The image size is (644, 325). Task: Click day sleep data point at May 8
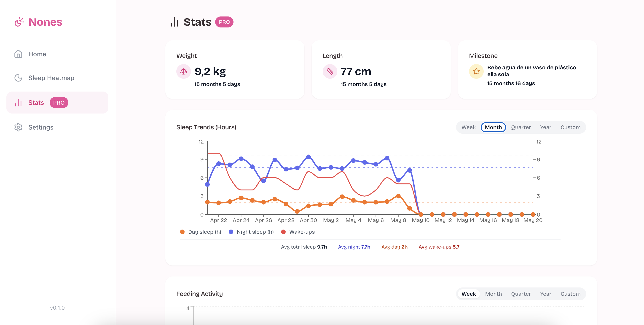click(398, 196)
